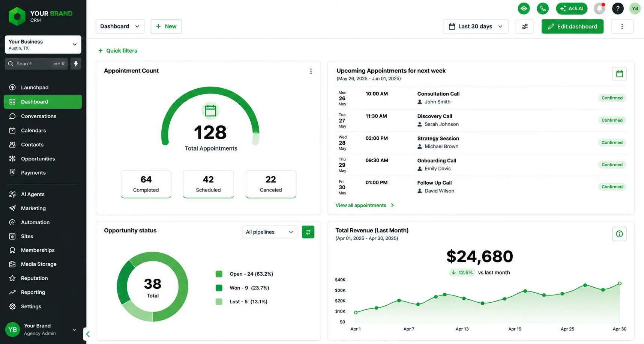Go to Launchpad in the sidebar
Screen dimensions: 644x344
point(43,88)
